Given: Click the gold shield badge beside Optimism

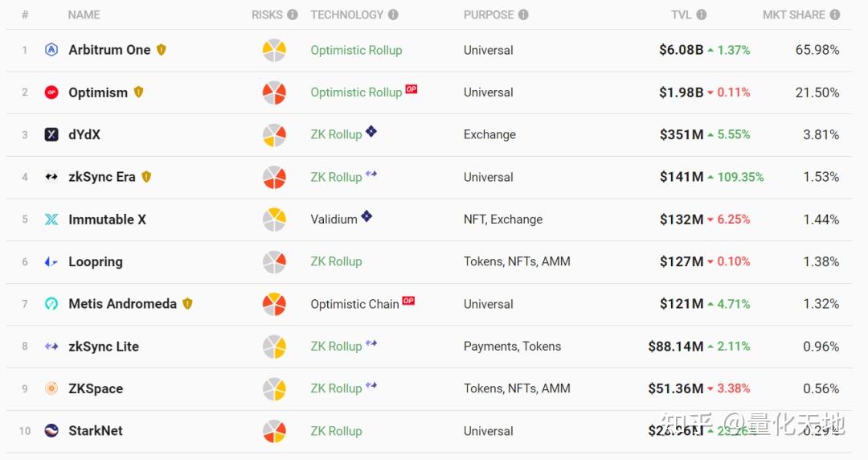Looking at the screenshot, I should click(x=138, y=92).
